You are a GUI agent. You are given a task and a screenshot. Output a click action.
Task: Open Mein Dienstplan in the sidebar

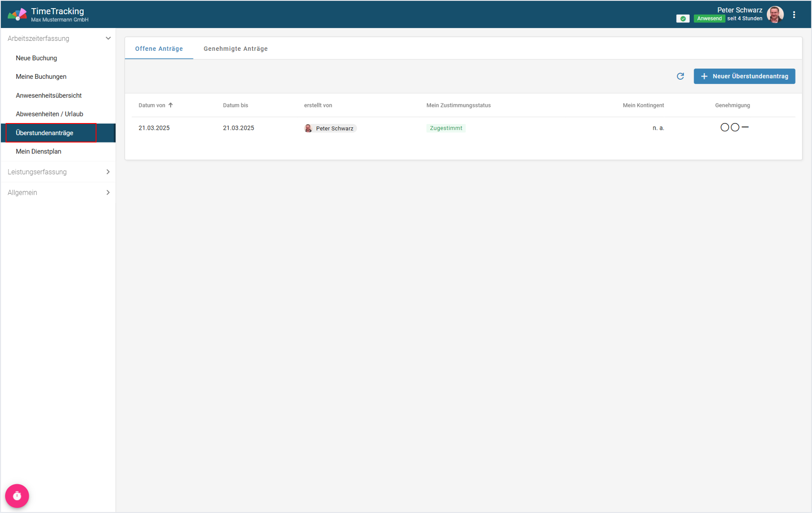(x=39, y=152)
